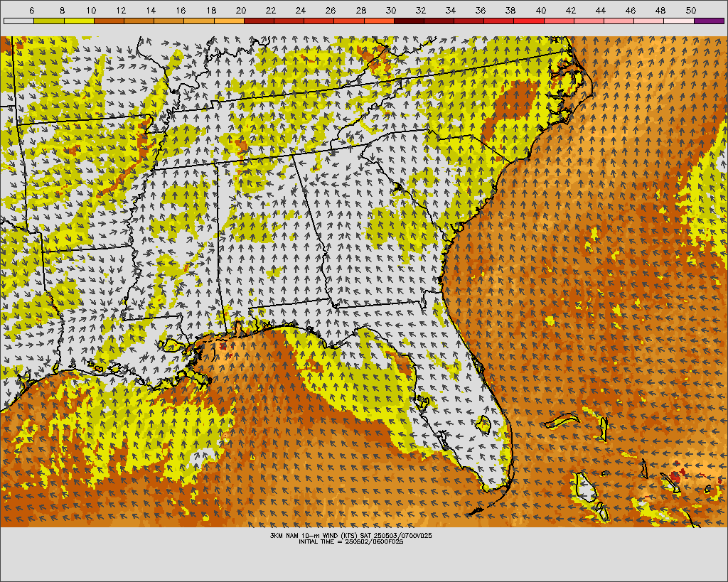Select the legend swatch between 34 and 36

(469, 21)
